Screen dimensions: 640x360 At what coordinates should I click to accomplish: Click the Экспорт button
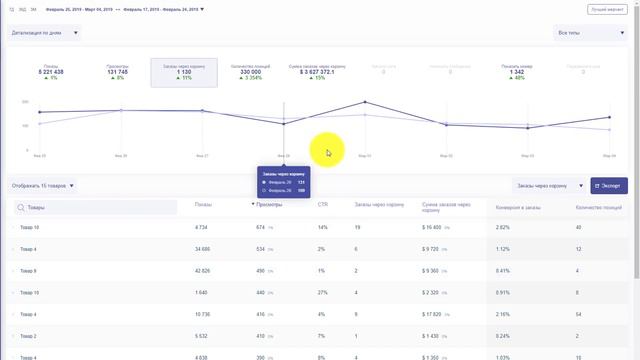click(609, 186)
